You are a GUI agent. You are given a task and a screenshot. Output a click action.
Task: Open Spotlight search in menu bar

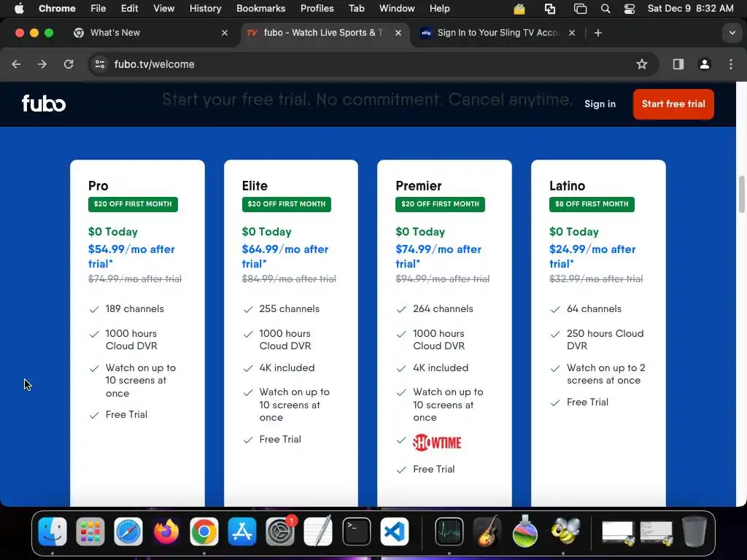click(x=605, y=8)
